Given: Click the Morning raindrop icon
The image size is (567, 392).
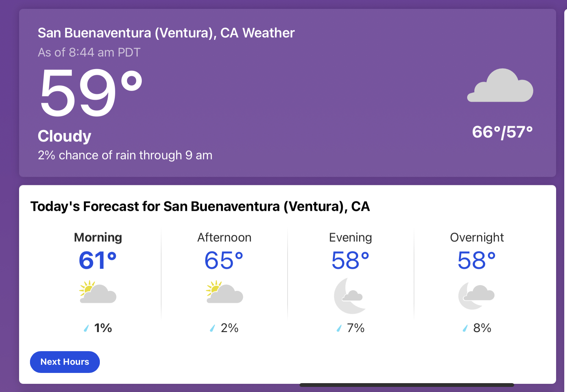Looking at the screenshot, I should 86,328.
